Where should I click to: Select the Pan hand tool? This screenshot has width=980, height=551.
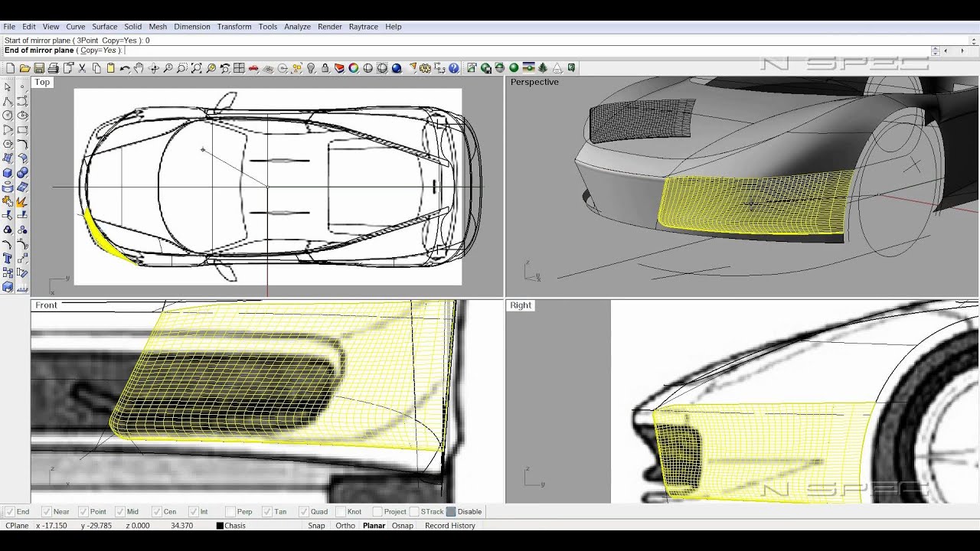139,68
